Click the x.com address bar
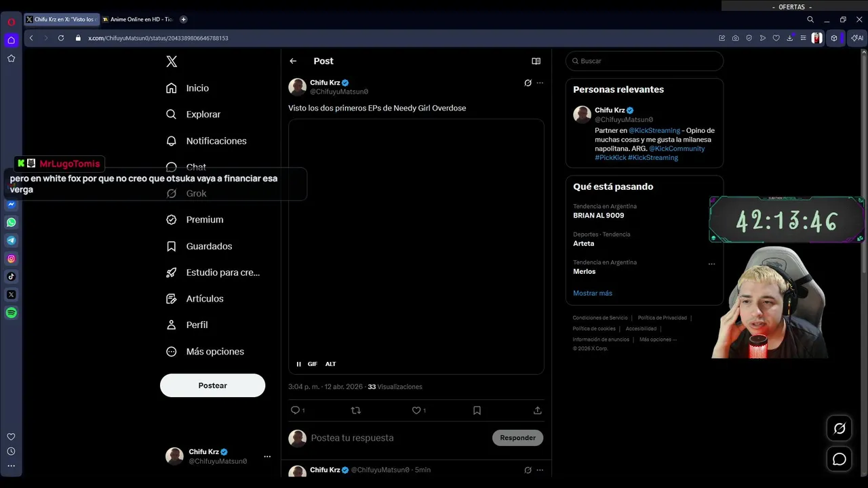This screenshot has height=488, width=868. pyautogui.click(x=393, y=38)
